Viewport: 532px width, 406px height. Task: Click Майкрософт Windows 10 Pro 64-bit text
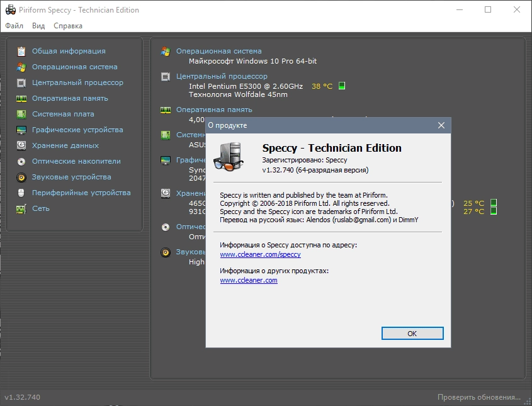tap(252, 61)
